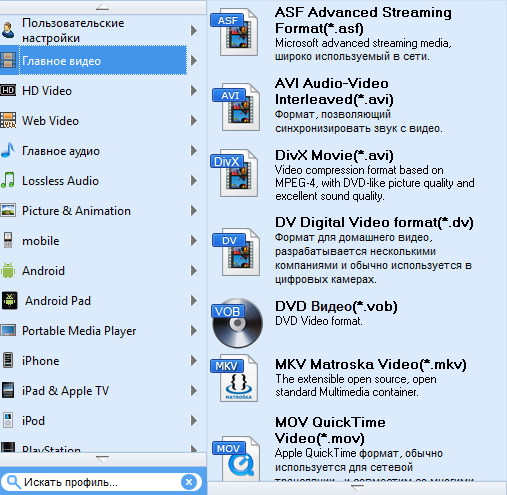Choose MKV Matroska Video profile
Screen dimensions: 507x495
(357, 378)
